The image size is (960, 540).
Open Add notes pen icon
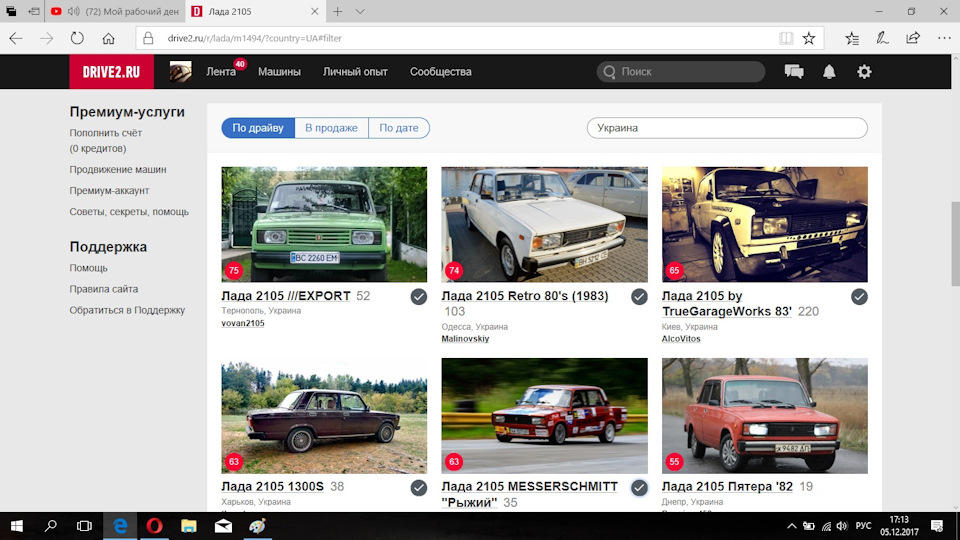pyautogui.click(x=882, y=38)
